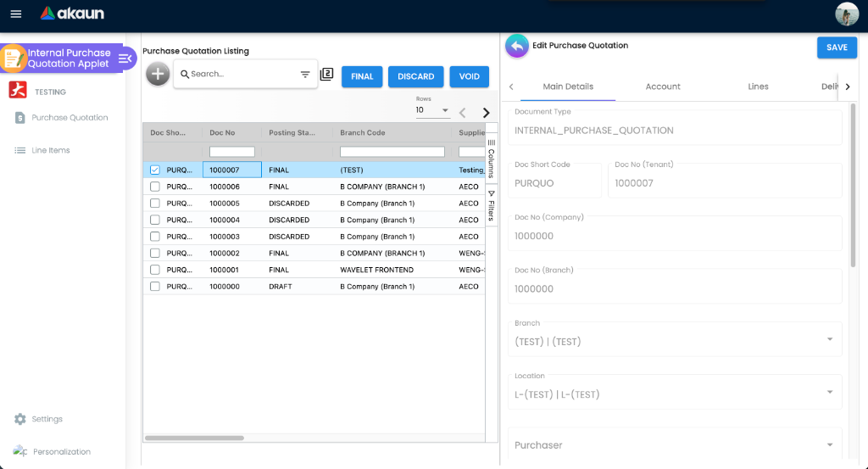Screen dimensions: 868x469
Task: Check the row 1000000 checkbox
Action: [x=155, y=287]
